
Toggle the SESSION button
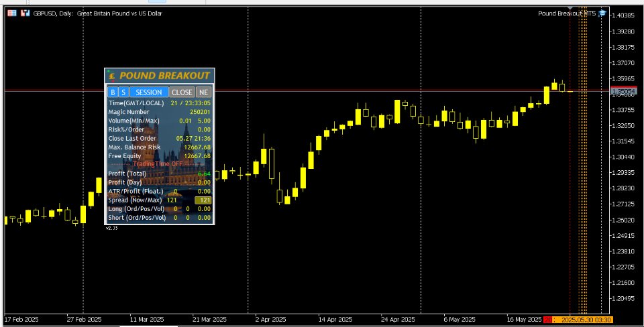(149, 92)
